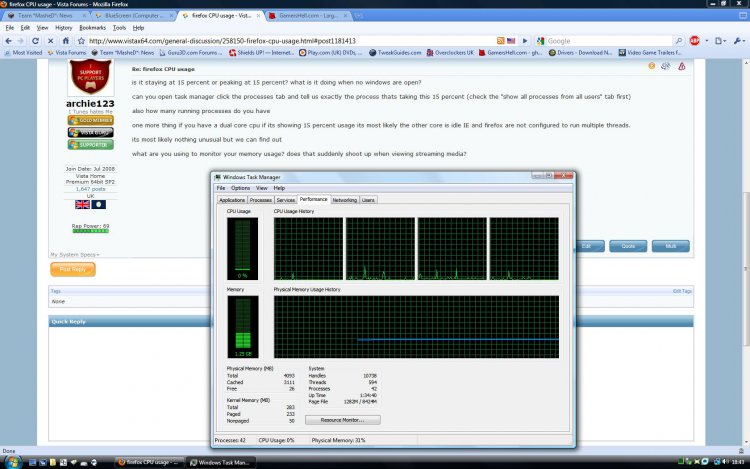The height and width of the screenshot is (469, 750).
Task: Select the Firefox CPU usage taskbar button
Action: pyautogui.click(x=149, y=462)
